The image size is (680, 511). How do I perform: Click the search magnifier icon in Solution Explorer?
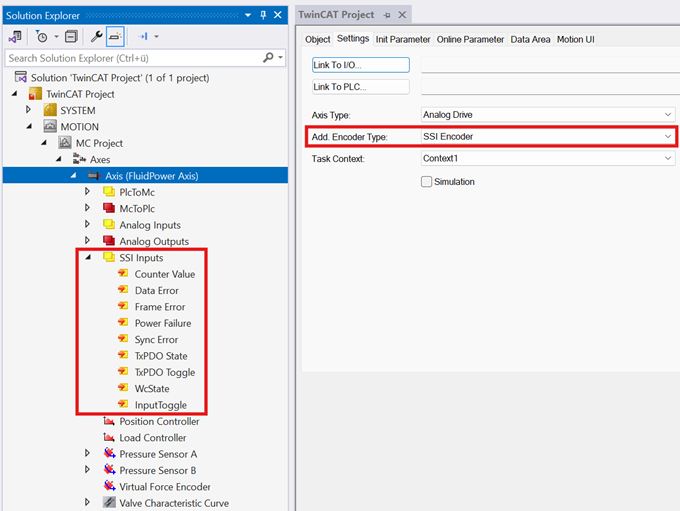pyautogui.click(x=268, y=57)
